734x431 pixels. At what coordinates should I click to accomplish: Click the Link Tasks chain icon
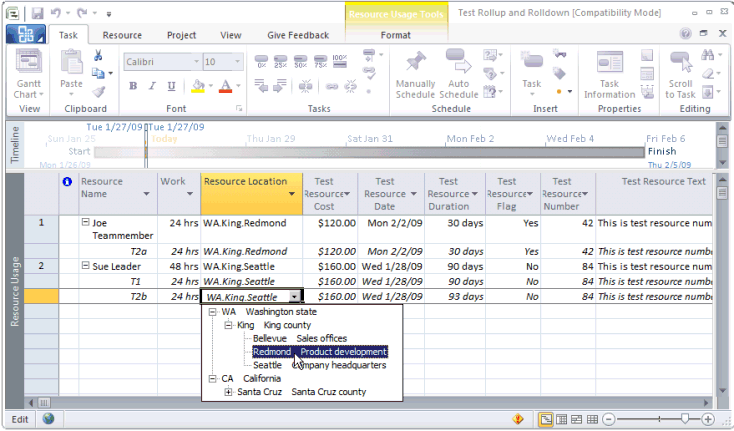click(x=332, y=87)
